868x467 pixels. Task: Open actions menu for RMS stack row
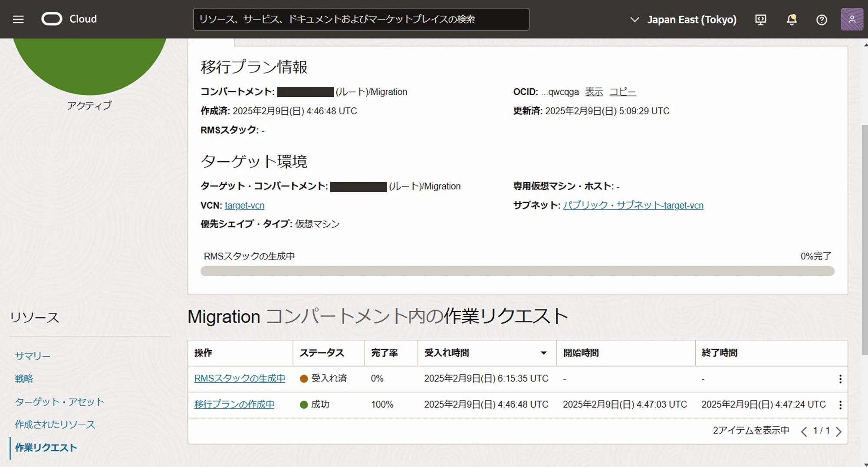(840, 379)
